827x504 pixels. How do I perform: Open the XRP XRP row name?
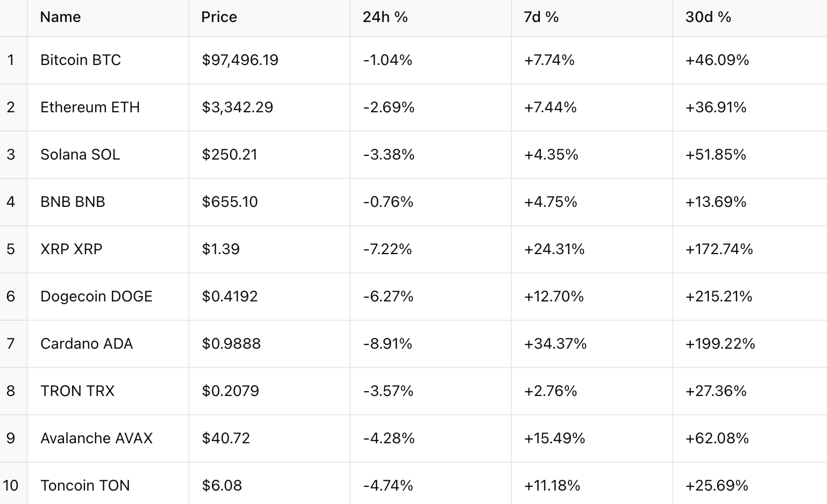coord(71,249)
